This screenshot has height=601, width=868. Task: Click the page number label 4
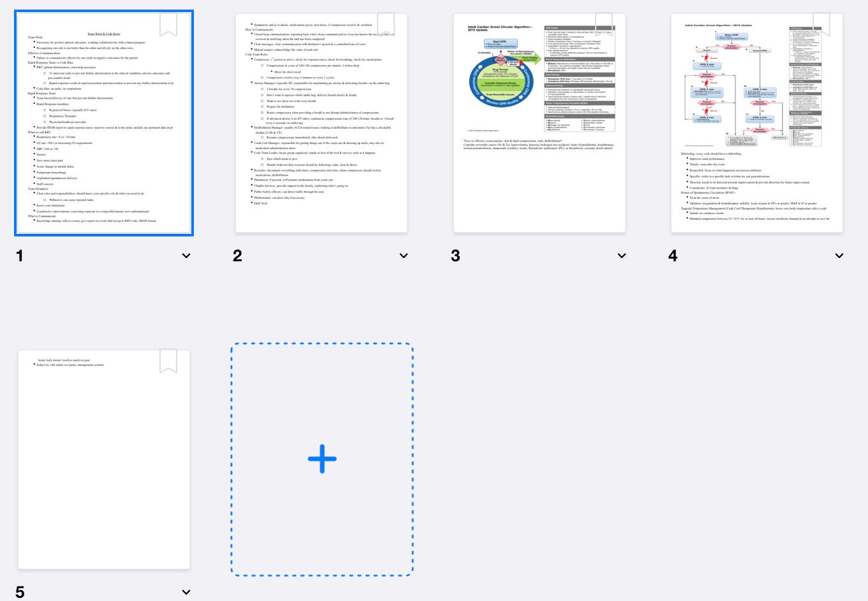pos(673,256)
